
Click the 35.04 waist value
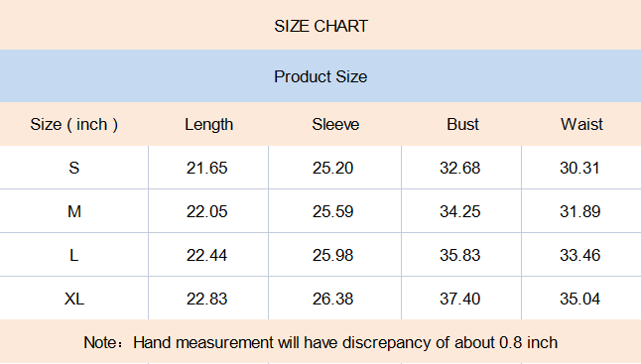click(579, 299)
